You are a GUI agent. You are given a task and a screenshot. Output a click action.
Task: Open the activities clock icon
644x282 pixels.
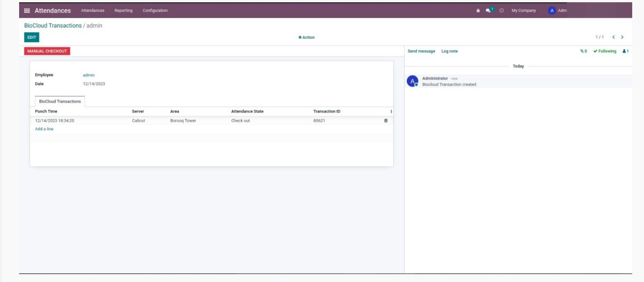tap(502, 11)
